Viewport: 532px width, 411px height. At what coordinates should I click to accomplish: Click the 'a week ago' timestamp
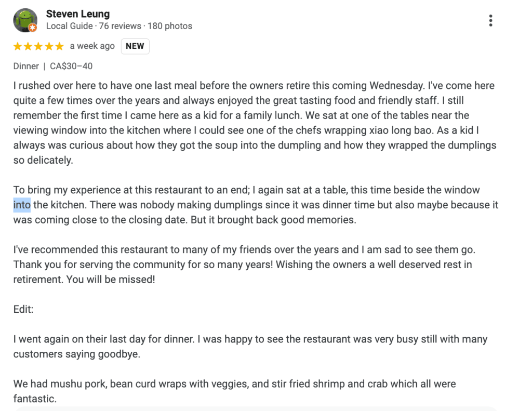92,46
